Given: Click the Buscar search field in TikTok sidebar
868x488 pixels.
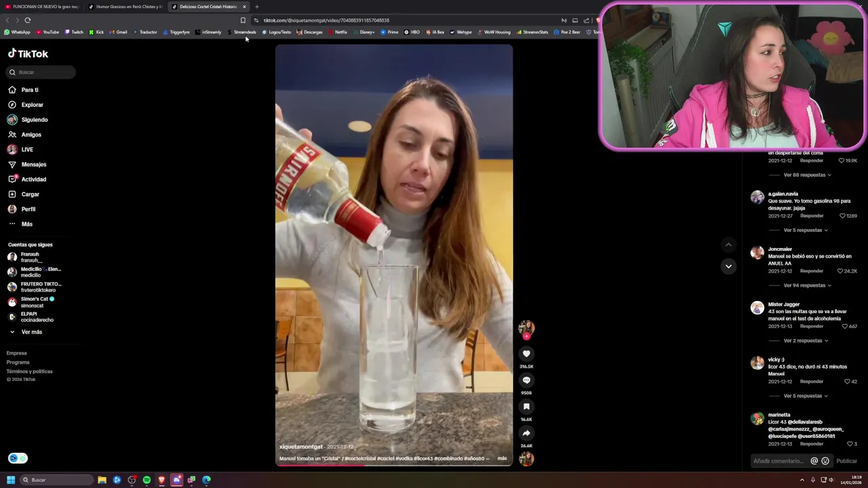Looking at the screenshot, I should pyautogui.click(x=41, y=72).
